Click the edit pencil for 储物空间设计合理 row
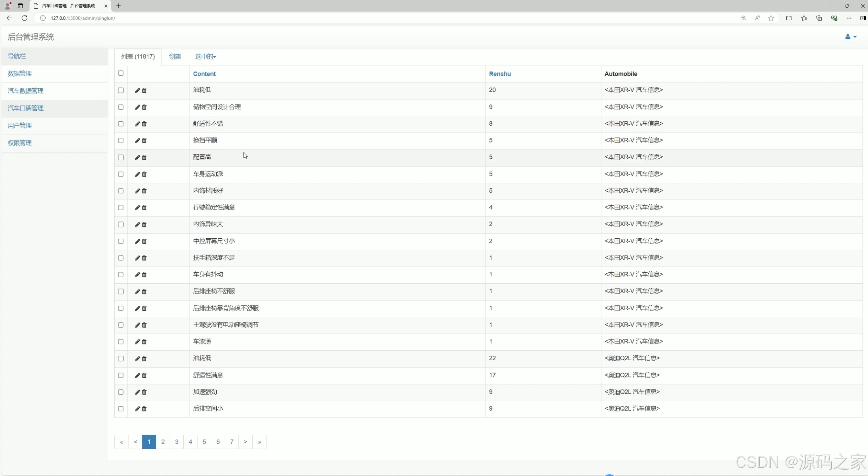 137,107
